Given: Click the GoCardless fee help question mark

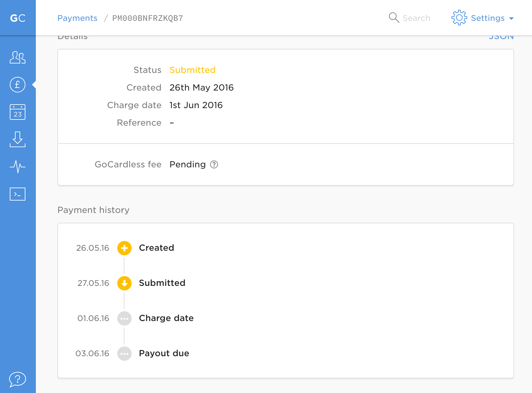Looking at the screenshot, I should (214, 164).
